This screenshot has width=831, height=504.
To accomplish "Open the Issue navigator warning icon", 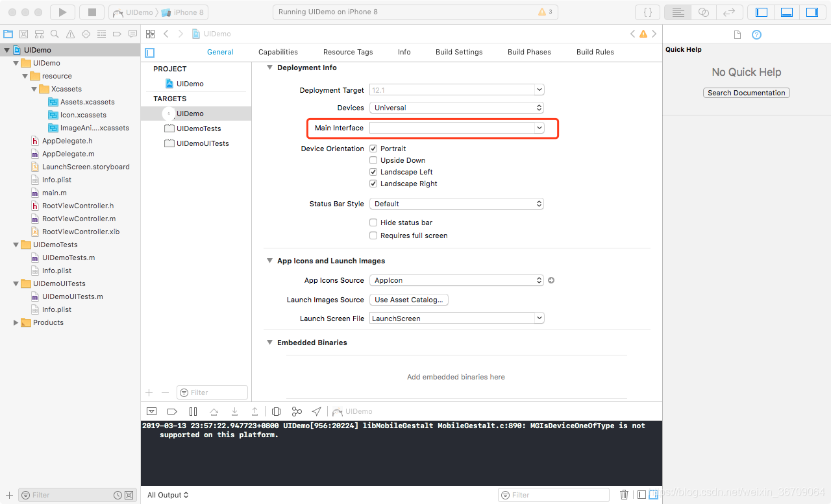I will pos(70,34).
